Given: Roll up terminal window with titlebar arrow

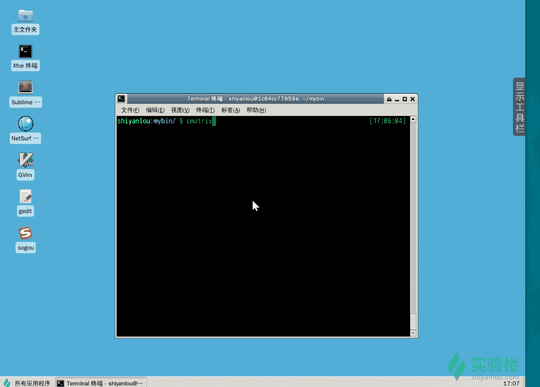Looking at the screenshot, I should (x=389, y=99).
